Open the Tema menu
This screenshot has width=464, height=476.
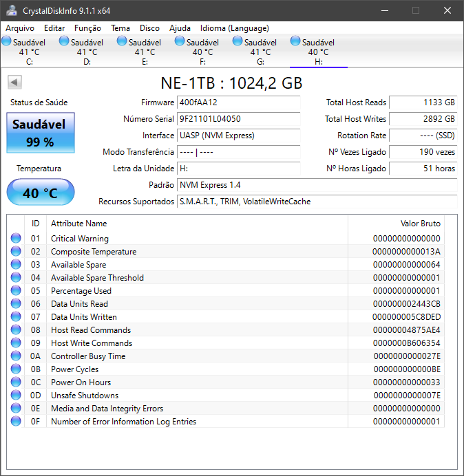(120, 28)
